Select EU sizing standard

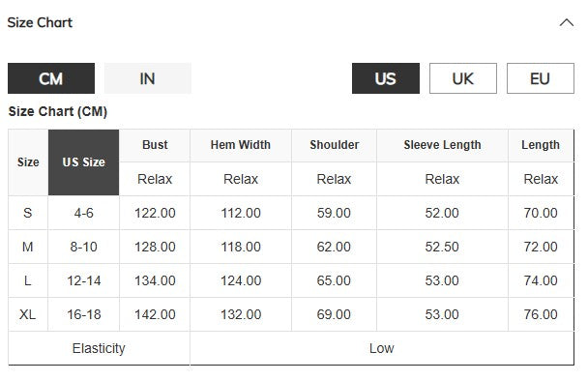click(x=541, y=78)
